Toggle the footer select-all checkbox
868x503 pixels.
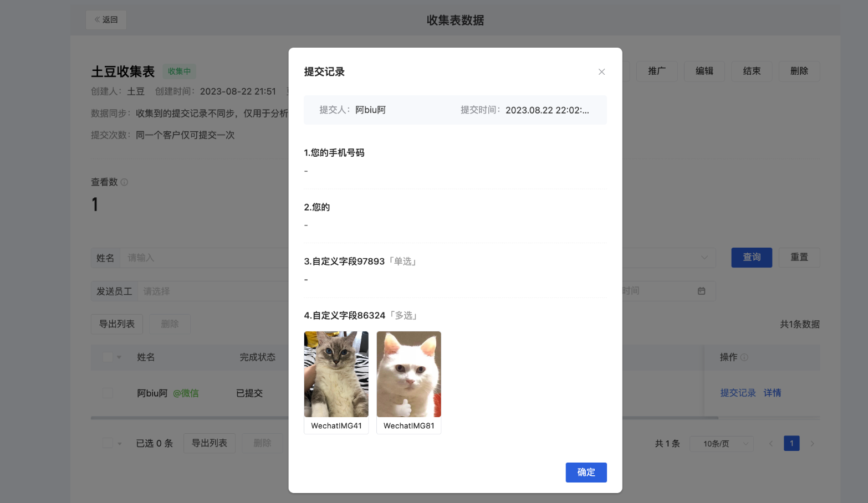click(108, 443)
